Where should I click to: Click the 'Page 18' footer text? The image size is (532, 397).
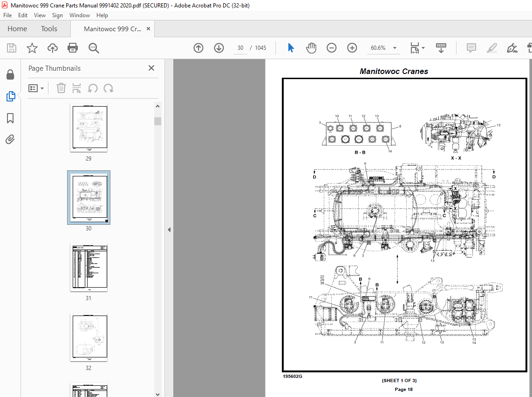[x=403, y=389]
